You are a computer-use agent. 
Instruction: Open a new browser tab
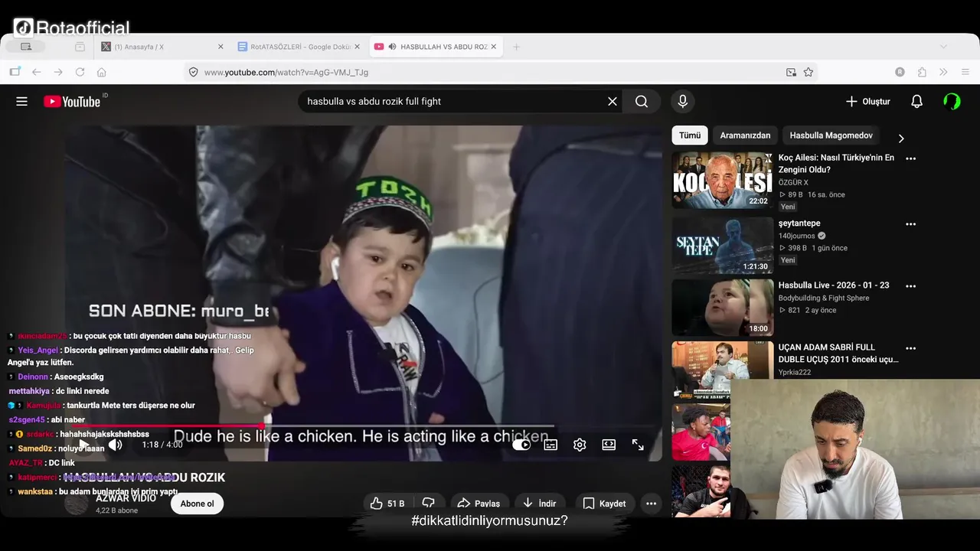tap(516, 47)
